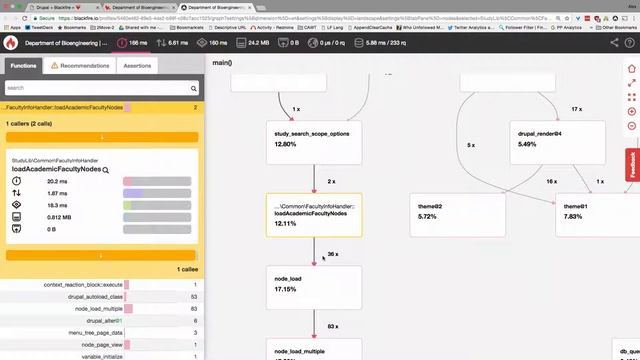Select the memory 24.2 MB dimension
The image size is (640, 360).
click(253, 43)
